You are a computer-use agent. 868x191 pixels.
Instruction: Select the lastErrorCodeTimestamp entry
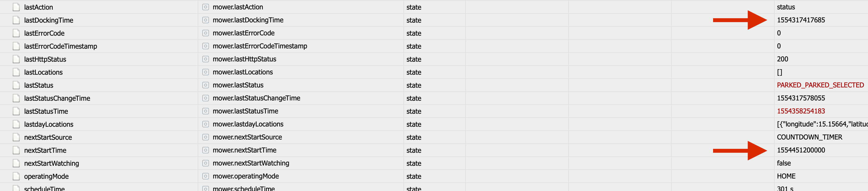coord(61,46)
